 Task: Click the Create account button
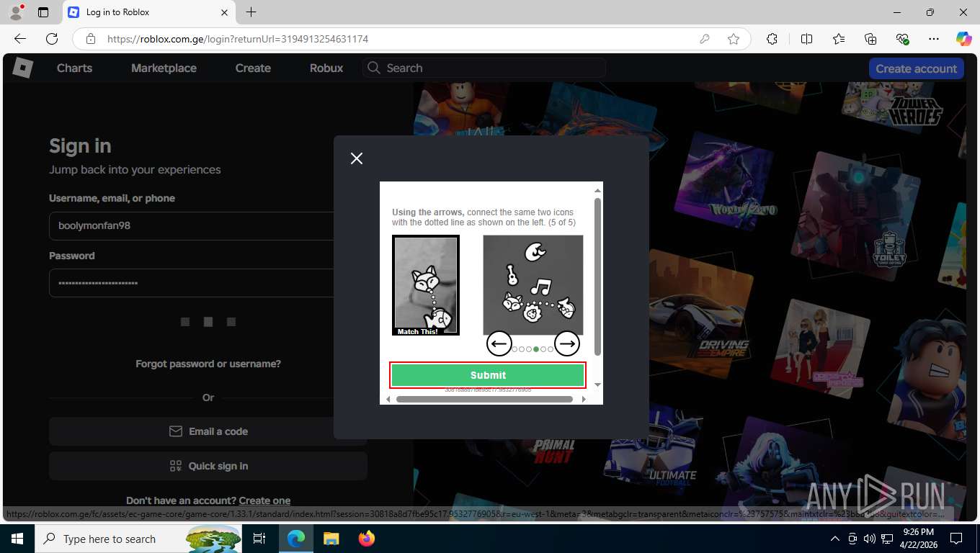click(x=916, y=68)
